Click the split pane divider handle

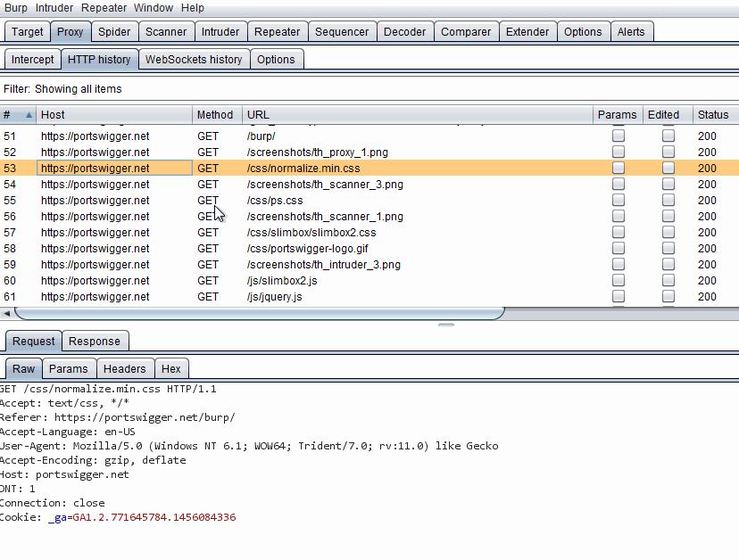pyautogui.click(x=446, y=325)
